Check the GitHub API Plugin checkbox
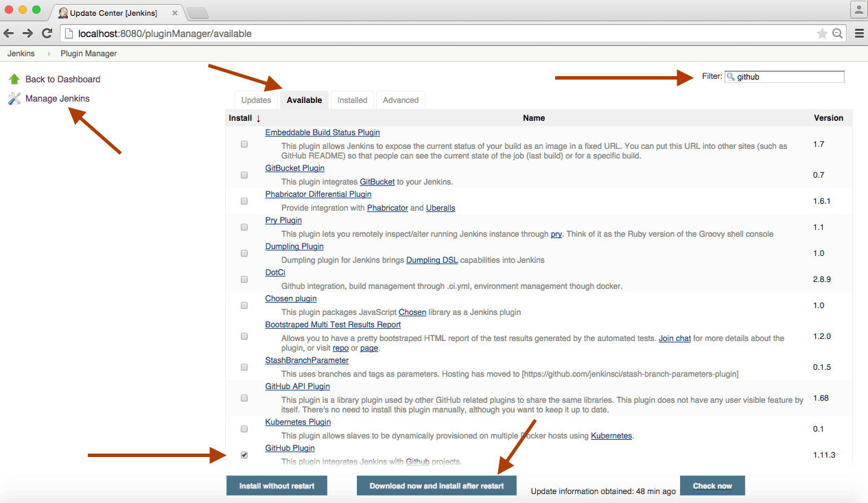 pos(244,398)
